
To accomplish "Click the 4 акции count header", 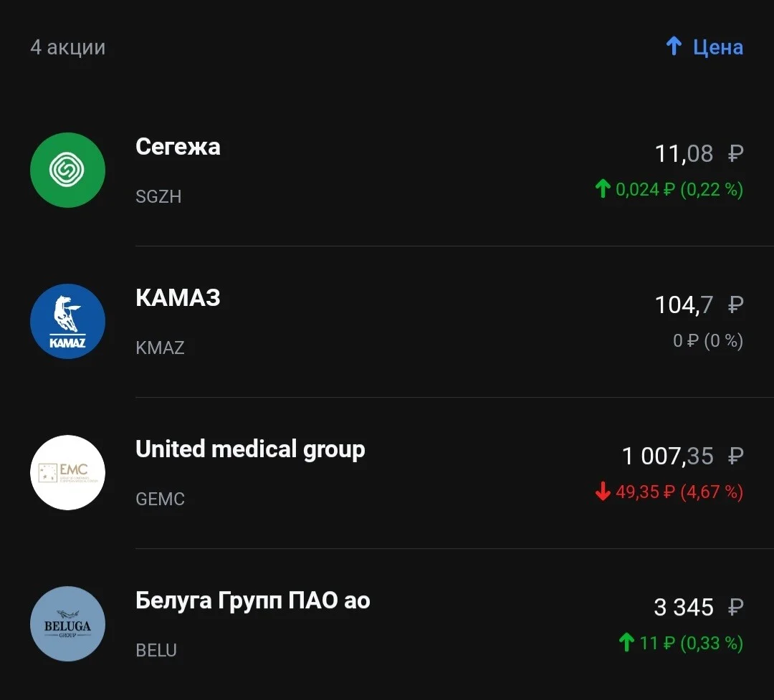I will (x=68, y=47).
